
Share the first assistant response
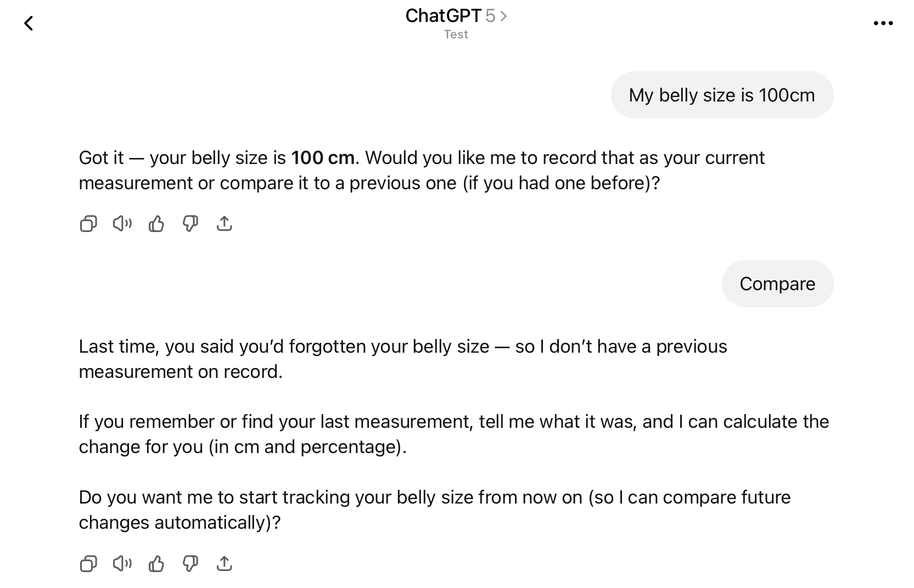click(225, 223)
